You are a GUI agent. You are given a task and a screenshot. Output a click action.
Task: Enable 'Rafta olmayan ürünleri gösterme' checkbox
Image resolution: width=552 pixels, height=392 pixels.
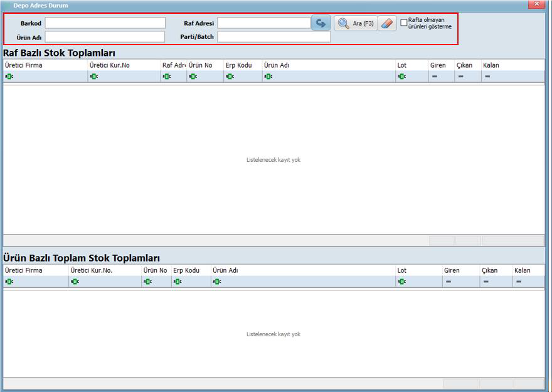(404, 21)
